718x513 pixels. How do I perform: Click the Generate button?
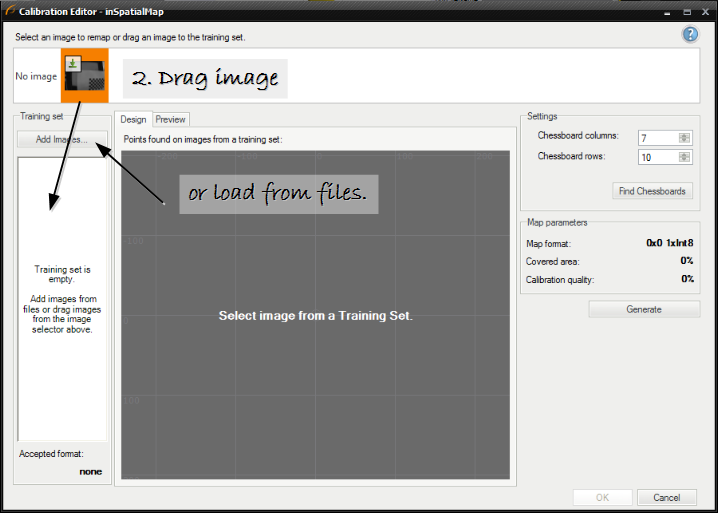point(643,310)
